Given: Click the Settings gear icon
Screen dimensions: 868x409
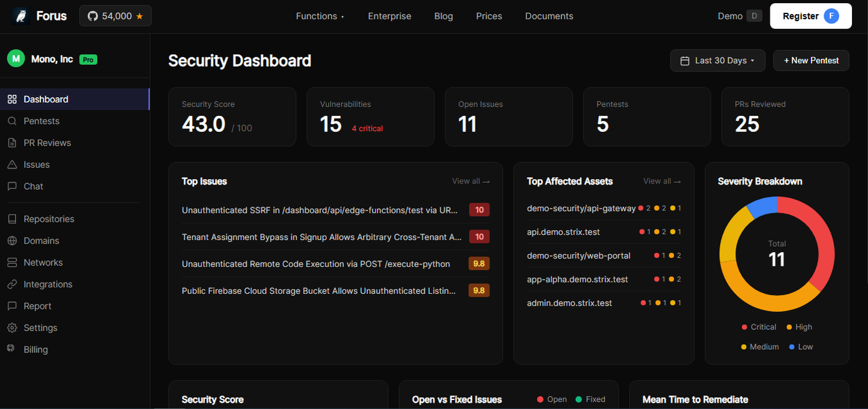Looking at the screenshot, I should (12, 328).
